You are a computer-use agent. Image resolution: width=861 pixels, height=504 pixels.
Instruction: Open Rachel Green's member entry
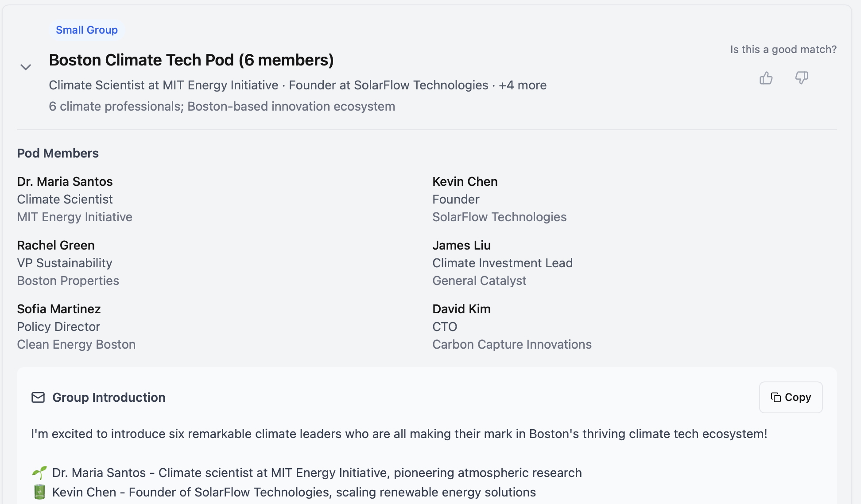(56, 245)
